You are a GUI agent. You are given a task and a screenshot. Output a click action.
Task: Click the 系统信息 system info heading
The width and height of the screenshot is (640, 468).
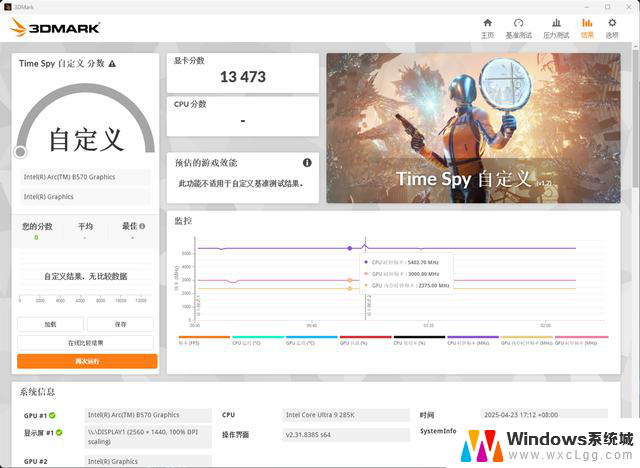click(37, 392)
